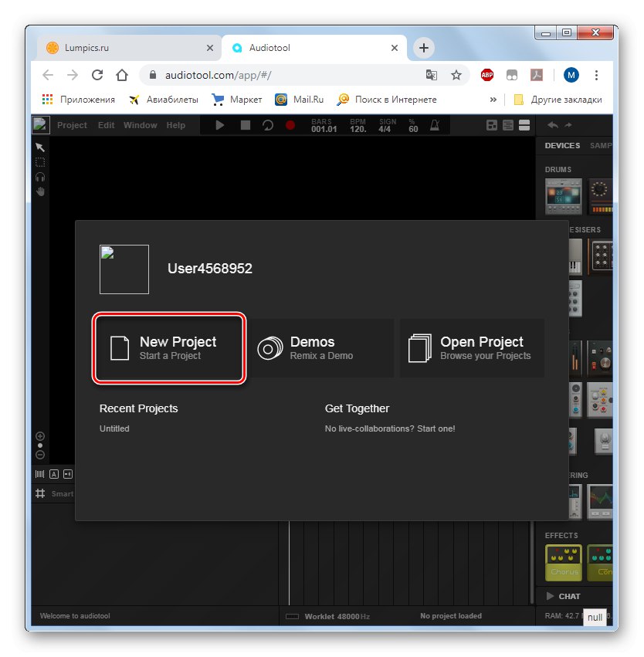Click the boxed letter A icon

pos(53,474)
